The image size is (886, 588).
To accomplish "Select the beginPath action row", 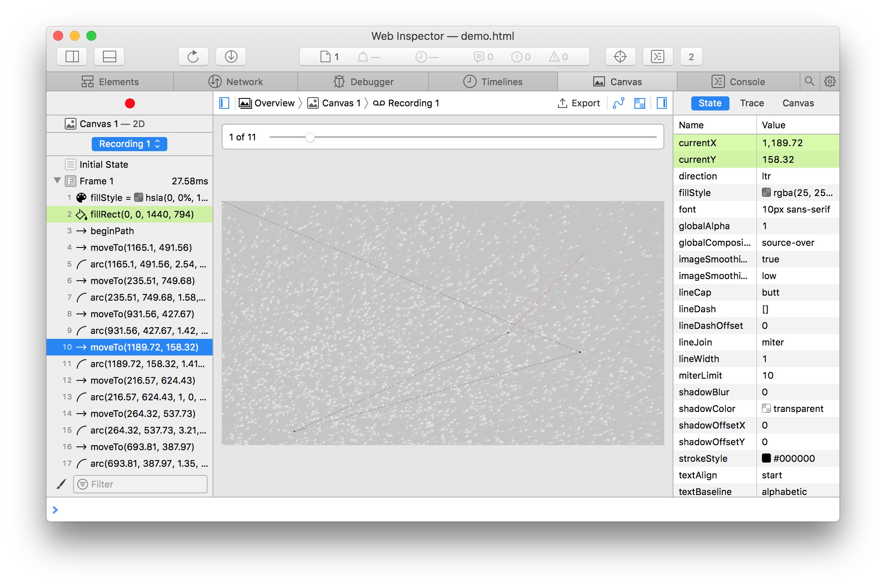I will coord(130,231).
